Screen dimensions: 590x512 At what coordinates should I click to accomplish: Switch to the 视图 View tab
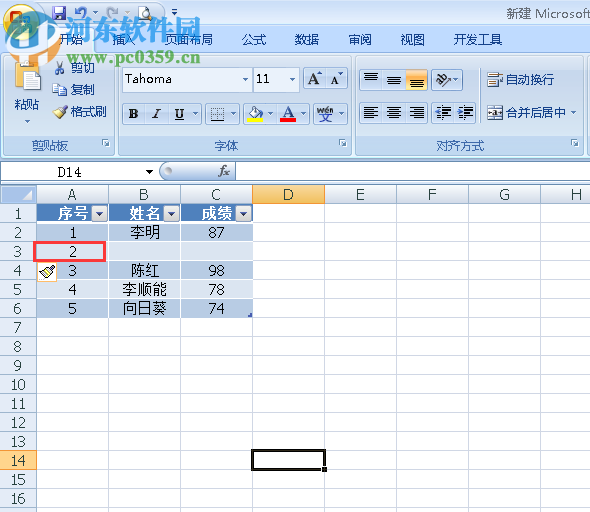[412, 40]
